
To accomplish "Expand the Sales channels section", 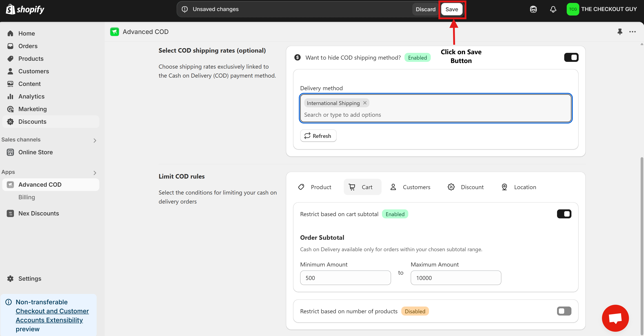I will tap(95, 140).
